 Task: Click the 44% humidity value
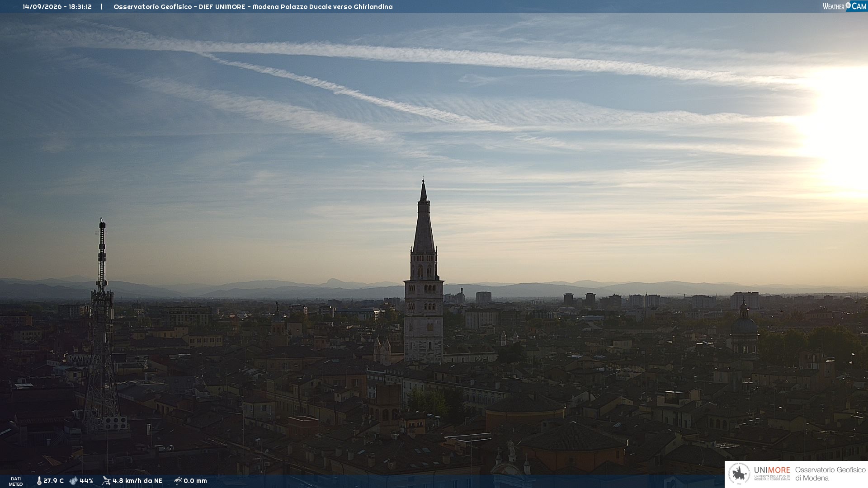(x=86, y=481)
